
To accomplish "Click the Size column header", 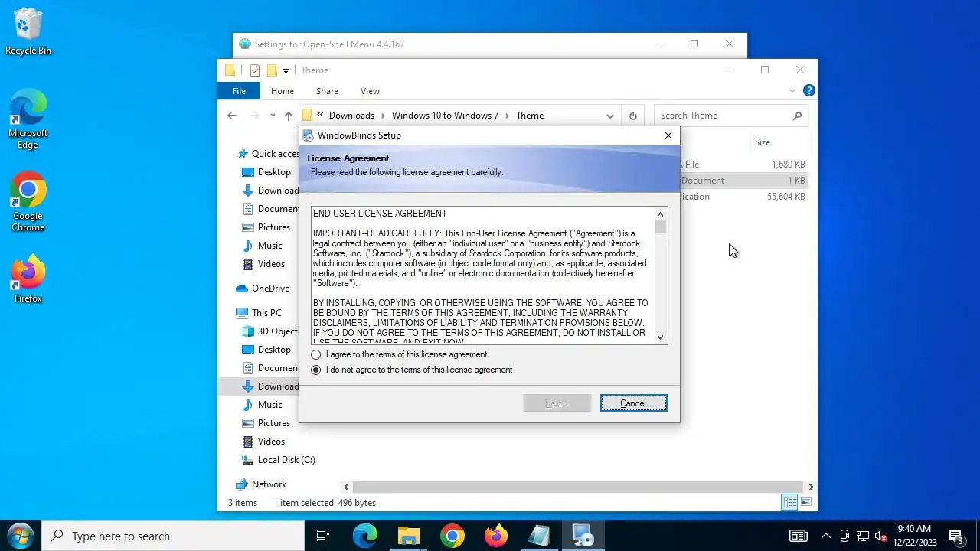I will [779, 142].
